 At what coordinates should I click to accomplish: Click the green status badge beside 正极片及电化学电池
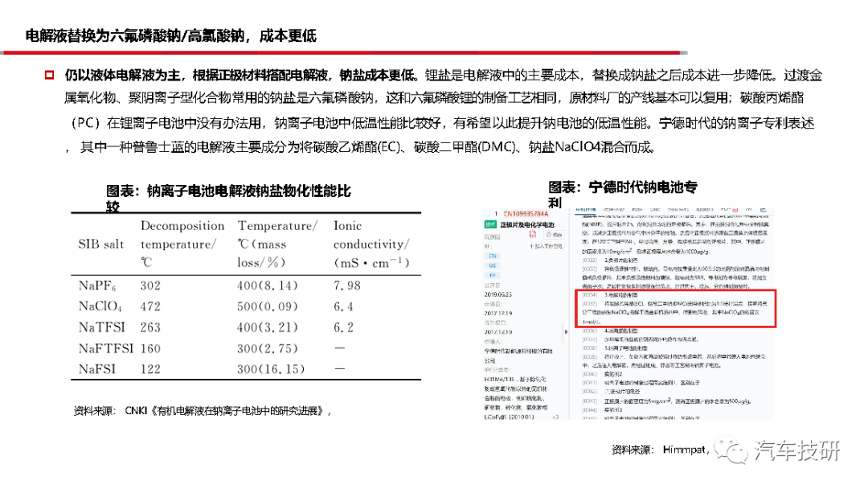[490, 224]
